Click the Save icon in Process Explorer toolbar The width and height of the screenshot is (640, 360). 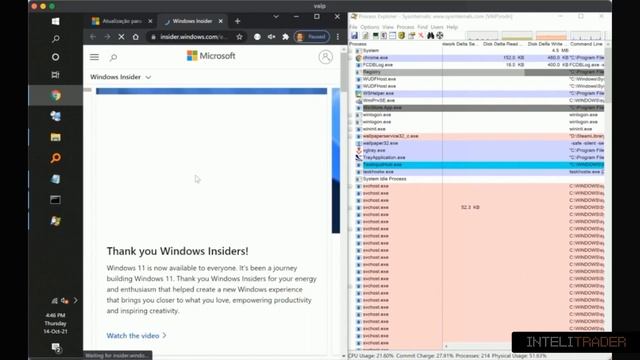pos(354,36)
